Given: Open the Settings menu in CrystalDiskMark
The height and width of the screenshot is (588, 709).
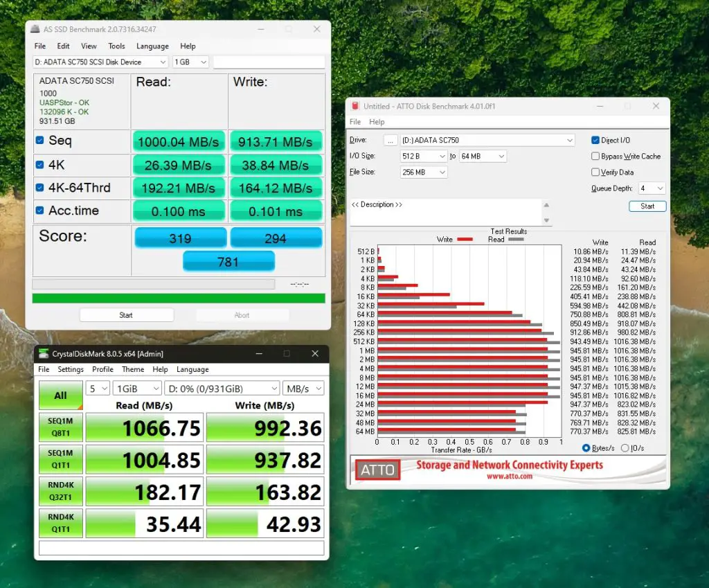Looking at the screenshot, I should coord(71,369).
